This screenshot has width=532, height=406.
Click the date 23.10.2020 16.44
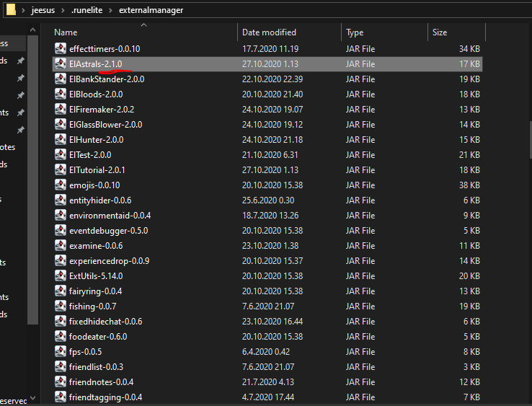[x=272, y=322]
